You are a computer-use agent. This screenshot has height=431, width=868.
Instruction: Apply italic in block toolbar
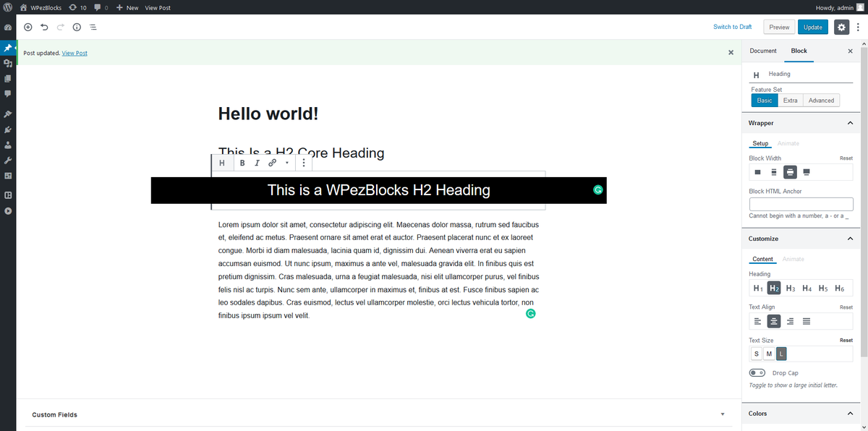tap(257, 163)
